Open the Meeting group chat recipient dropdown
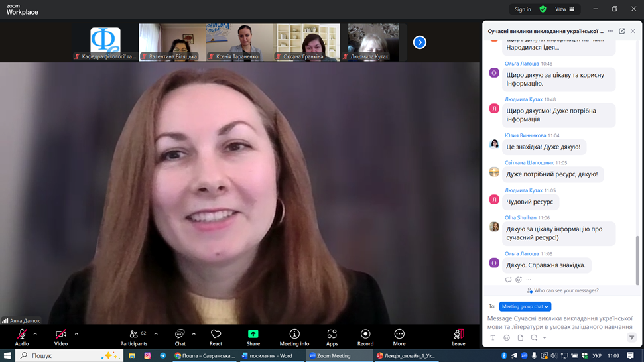 [x=525, y=306]
